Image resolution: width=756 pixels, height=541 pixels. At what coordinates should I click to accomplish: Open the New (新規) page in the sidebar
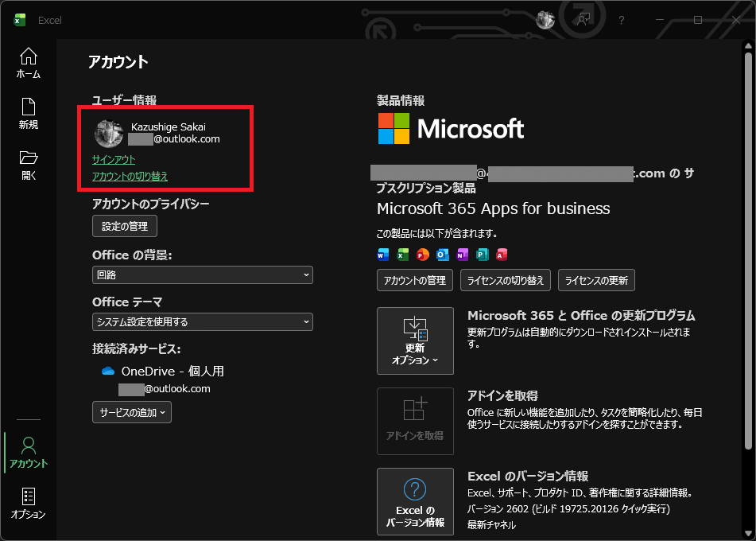[28, 114]
